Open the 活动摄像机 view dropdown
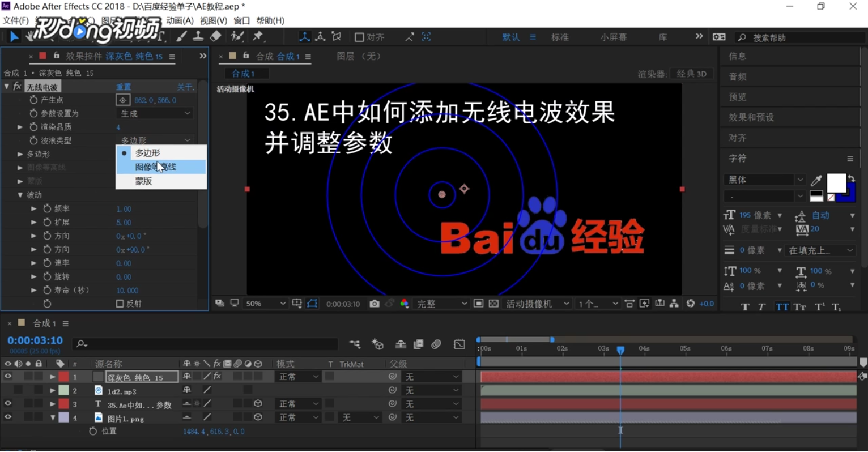Image resolution: width=868 pixels, height=452 pixels. click(537, 304)
